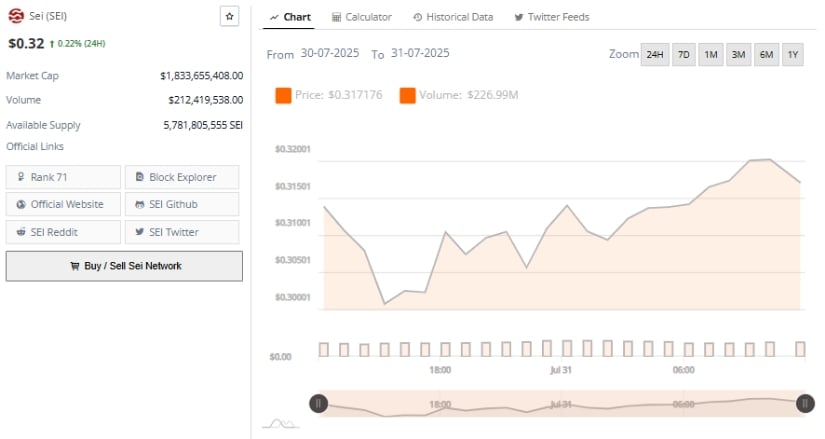Set the From date field 30-07-2025
The height and width of the screenshot is (439, 825).
point(330,53)
